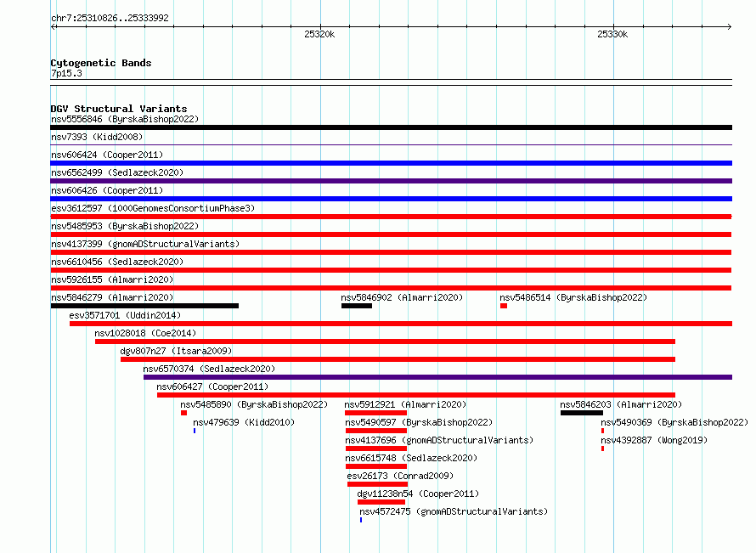The height and width of the screenshot is (553, 756).
Task: Select the blue nsv606424 variant bar
Action: pos(391,163)
